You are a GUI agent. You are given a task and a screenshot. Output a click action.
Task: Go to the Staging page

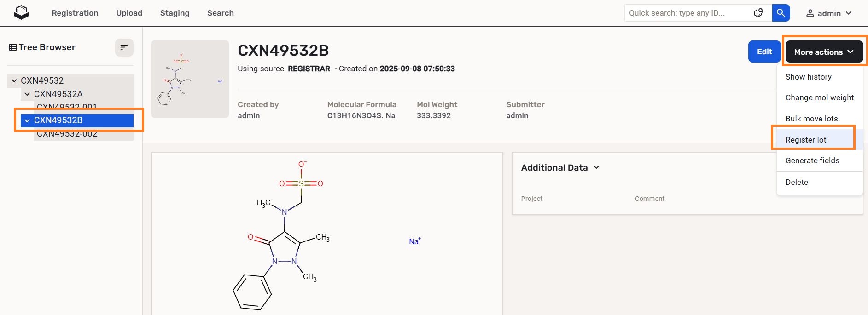coord(175,13)
